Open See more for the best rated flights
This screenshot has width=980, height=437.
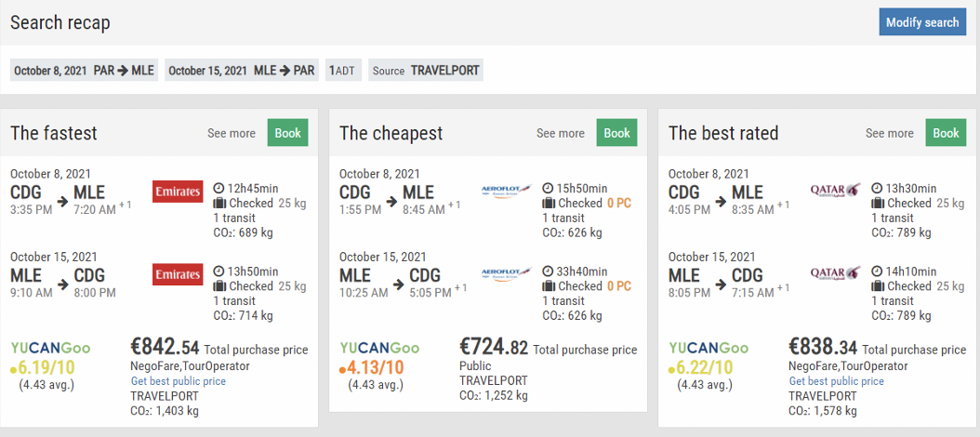[890, 133]
